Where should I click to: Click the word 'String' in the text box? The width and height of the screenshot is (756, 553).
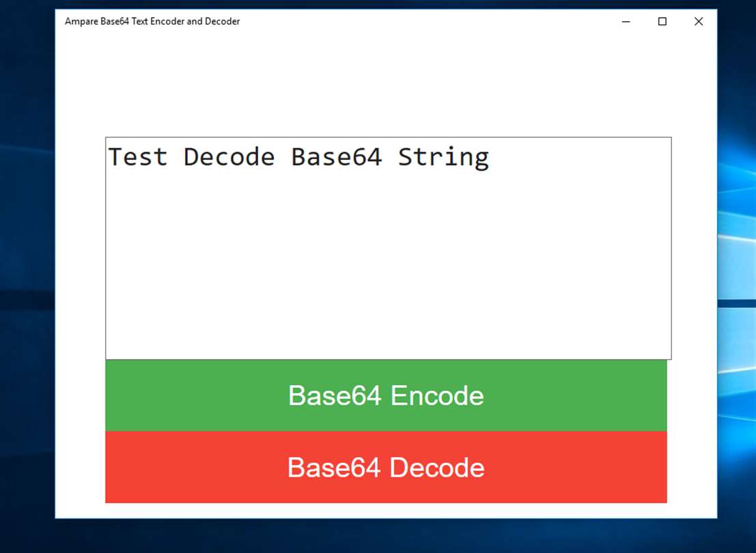point(444,157)
